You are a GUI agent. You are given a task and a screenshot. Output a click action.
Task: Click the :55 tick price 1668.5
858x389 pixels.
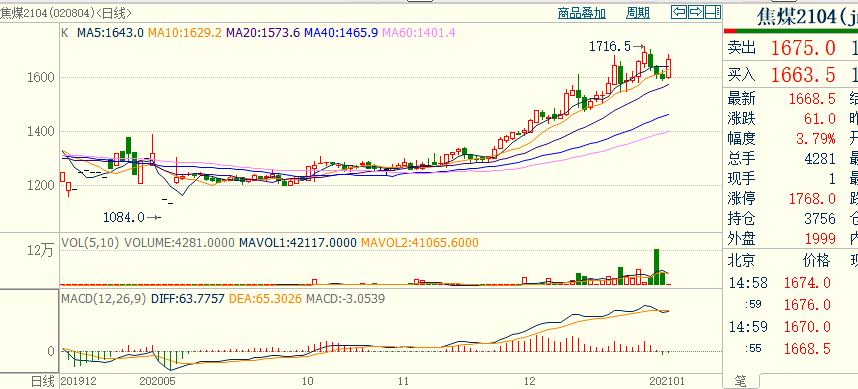[808, 349]
